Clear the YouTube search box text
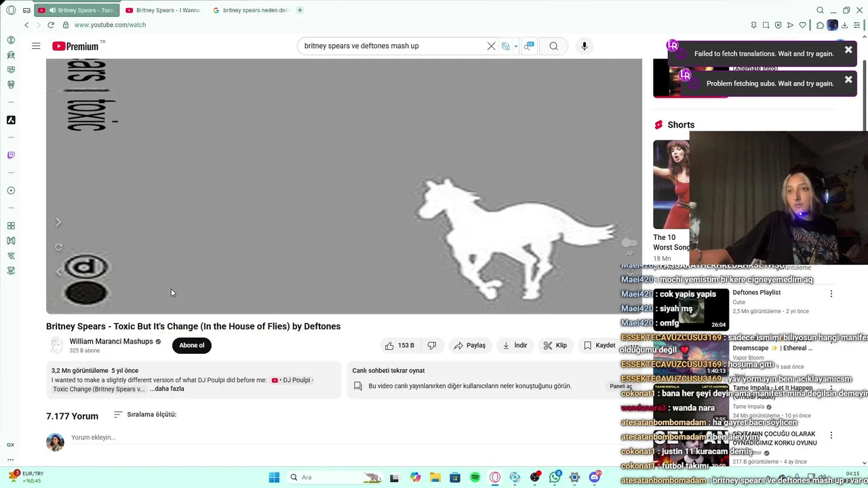The image size is (868, 488). [491, 46]
